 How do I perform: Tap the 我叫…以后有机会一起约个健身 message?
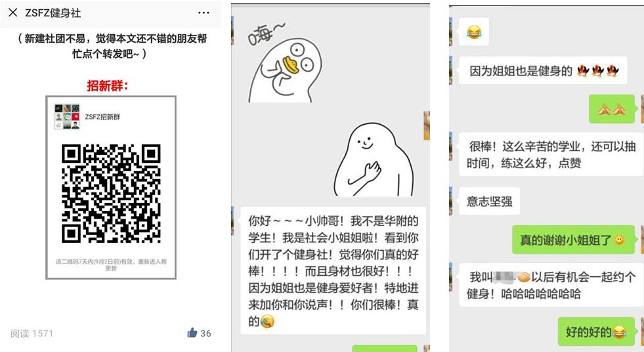coord(551,285)
